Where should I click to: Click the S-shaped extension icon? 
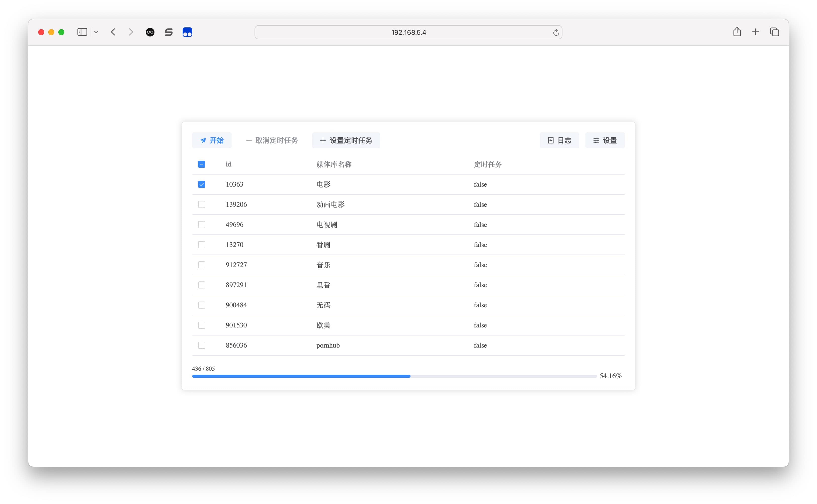point(169,32)
